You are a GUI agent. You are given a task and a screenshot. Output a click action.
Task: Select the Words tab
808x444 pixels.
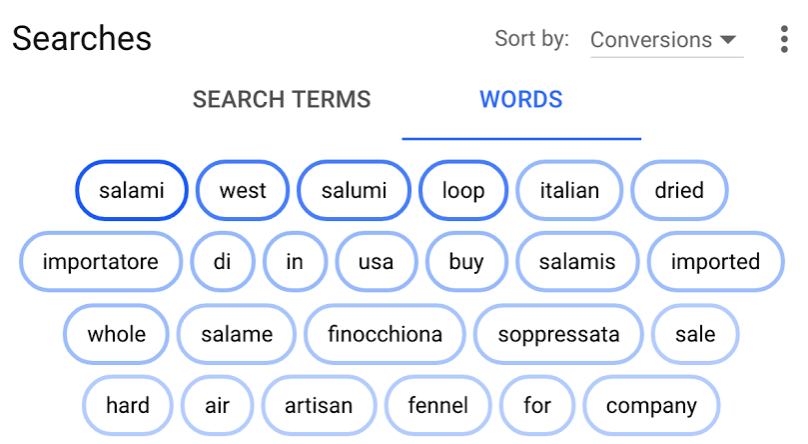521,99
